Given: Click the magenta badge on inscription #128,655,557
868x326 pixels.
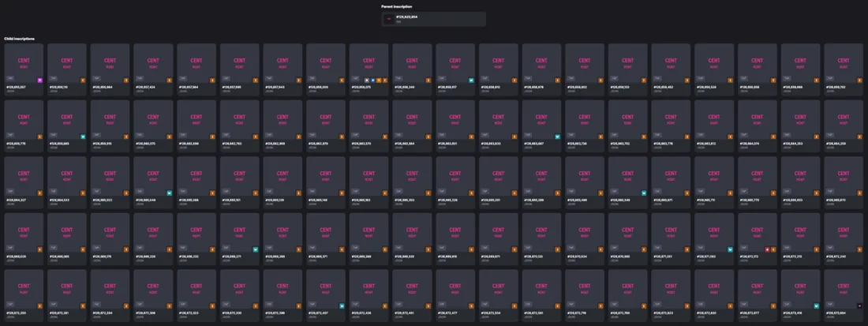Looking at the screenshot, I should pos(40,81).
